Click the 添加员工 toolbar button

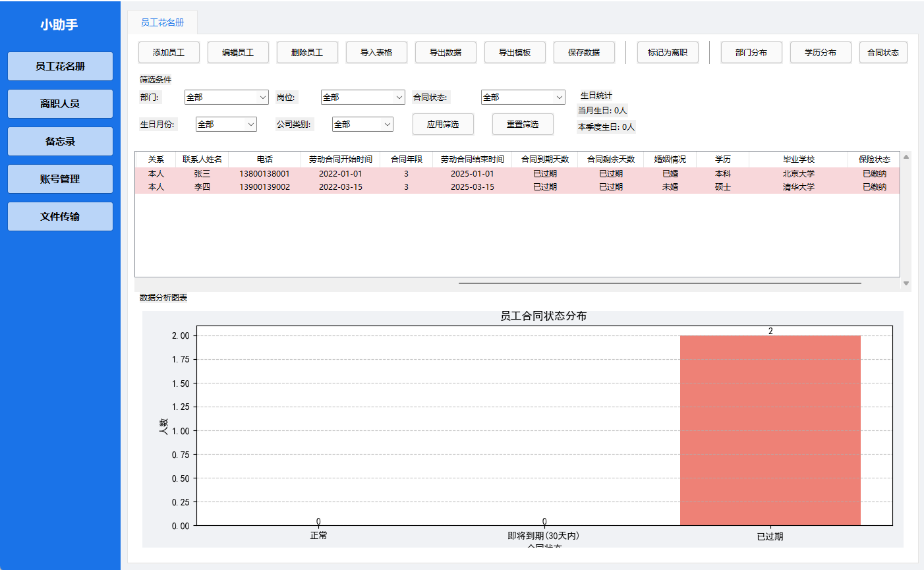(x=169, y=52)
